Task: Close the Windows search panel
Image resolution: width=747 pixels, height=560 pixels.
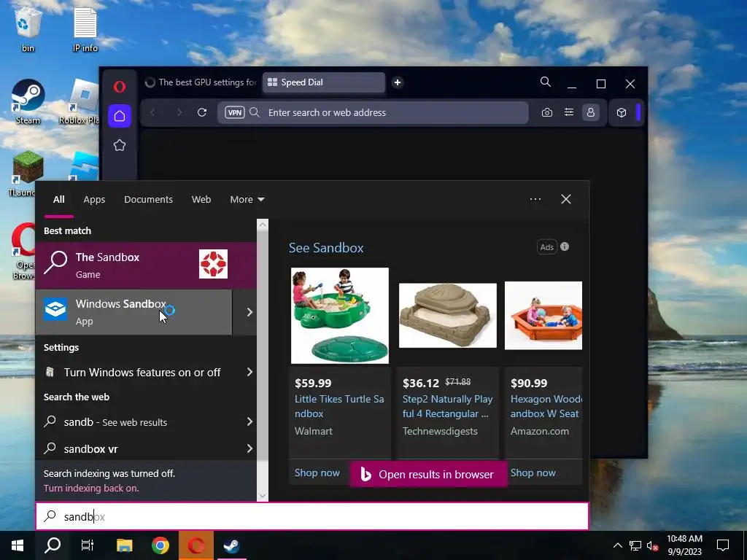Action: [x=565, y=199]
